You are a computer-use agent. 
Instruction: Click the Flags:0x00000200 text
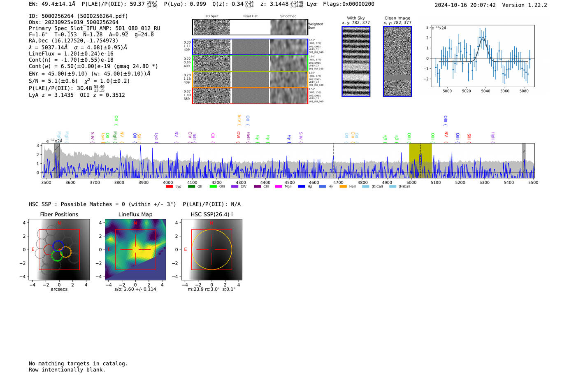coord(348,4)
